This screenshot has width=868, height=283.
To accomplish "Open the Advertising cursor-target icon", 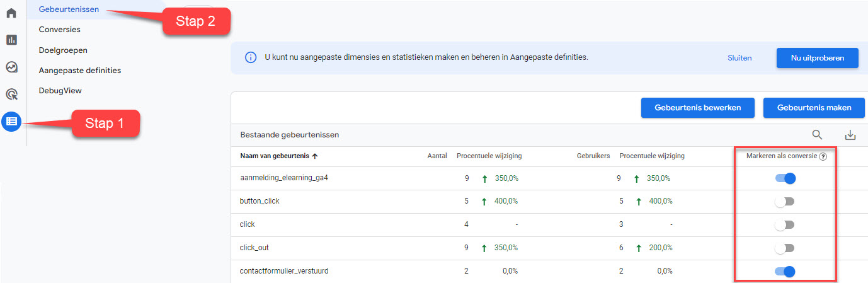I will tap(11, 94).
